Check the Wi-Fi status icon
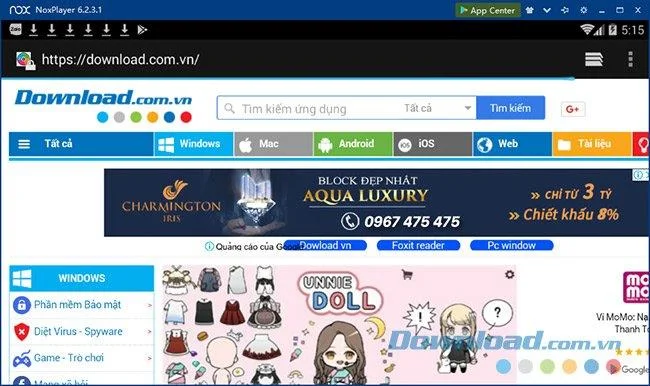Image resolution: width=650 pixels, height=386 pixels. point(587,29)
